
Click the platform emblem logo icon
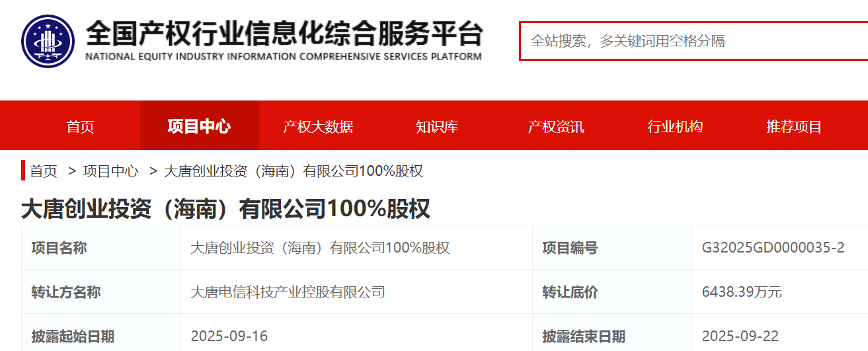(48, 41)
